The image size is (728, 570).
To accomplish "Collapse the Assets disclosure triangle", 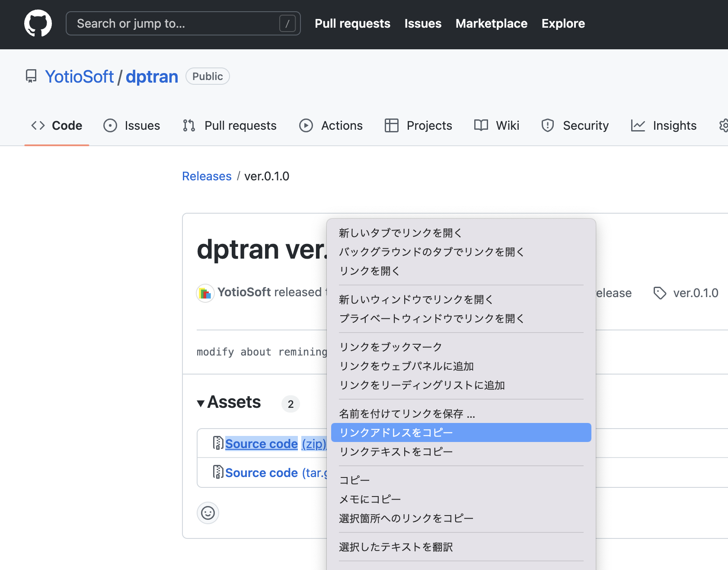I will pyautogui.click(x=201, y=403).
